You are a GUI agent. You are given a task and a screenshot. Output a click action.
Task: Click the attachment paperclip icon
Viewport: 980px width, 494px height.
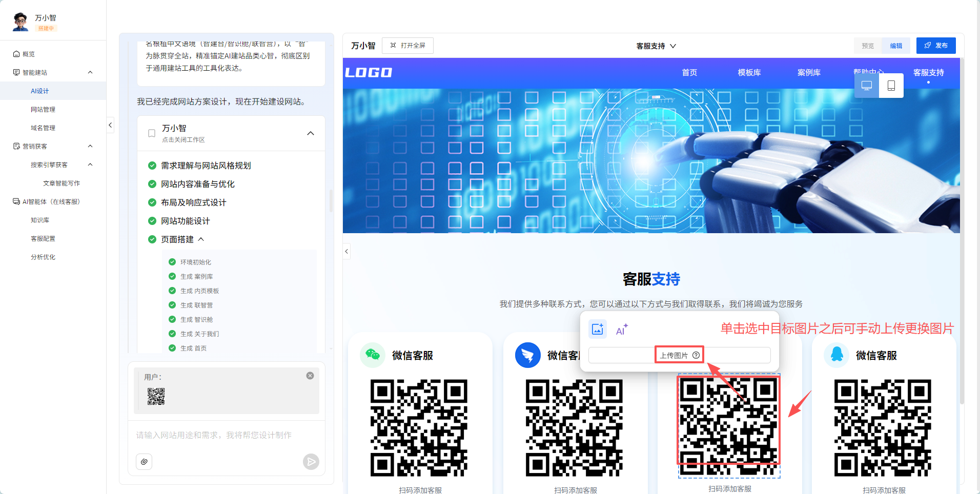click(x=144, y=462)
